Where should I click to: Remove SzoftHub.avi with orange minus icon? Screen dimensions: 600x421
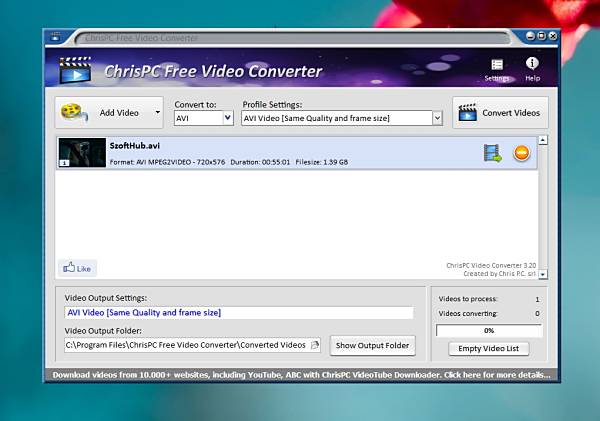pos(521,153)
